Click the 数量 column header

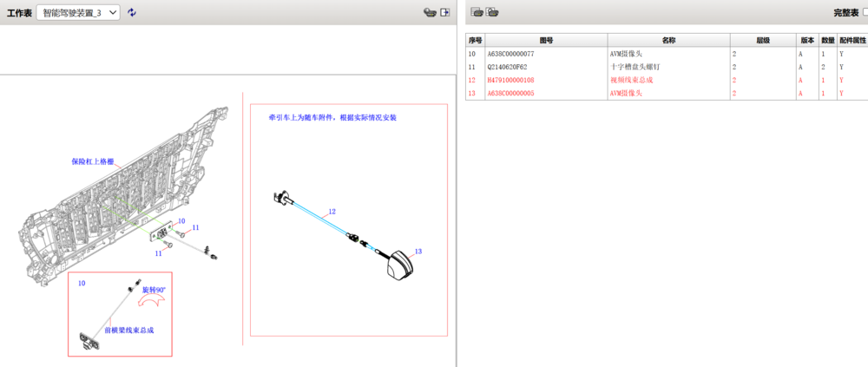(827, 41)
